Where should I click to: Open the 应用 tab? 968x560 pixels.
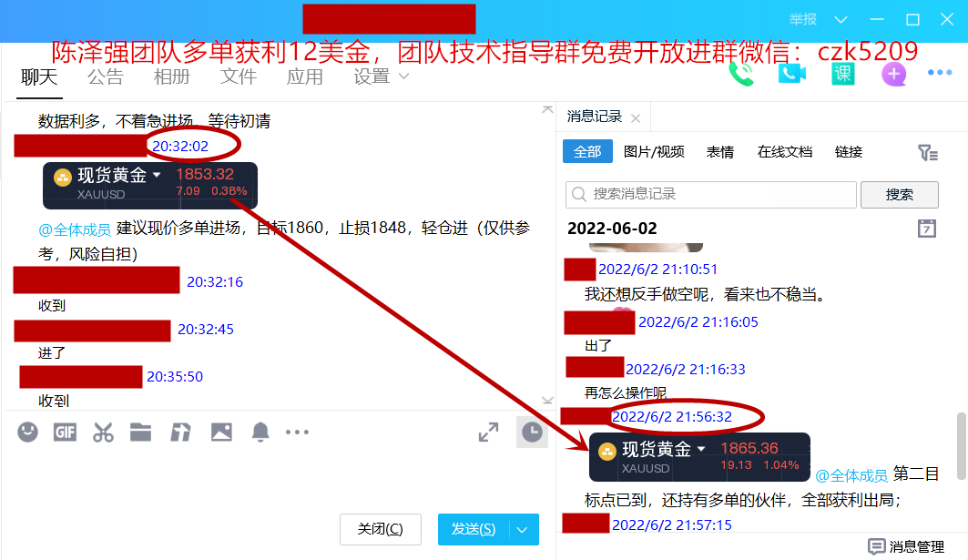coord(305,77)
